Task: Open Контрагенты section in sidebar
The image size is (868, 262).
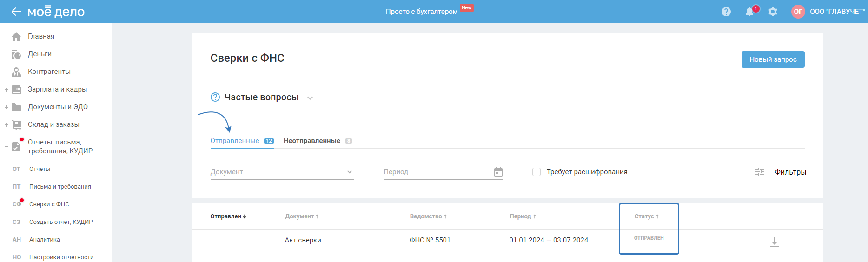Action: coord(49,72)
